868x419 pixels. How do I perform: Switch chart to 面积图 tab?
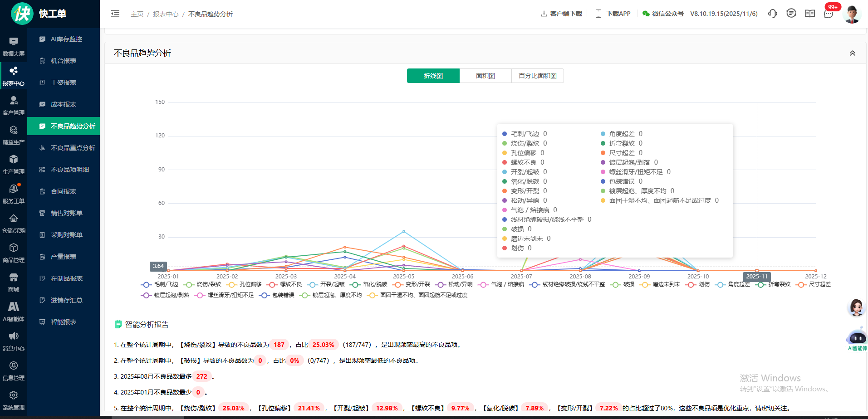point(485,76)
